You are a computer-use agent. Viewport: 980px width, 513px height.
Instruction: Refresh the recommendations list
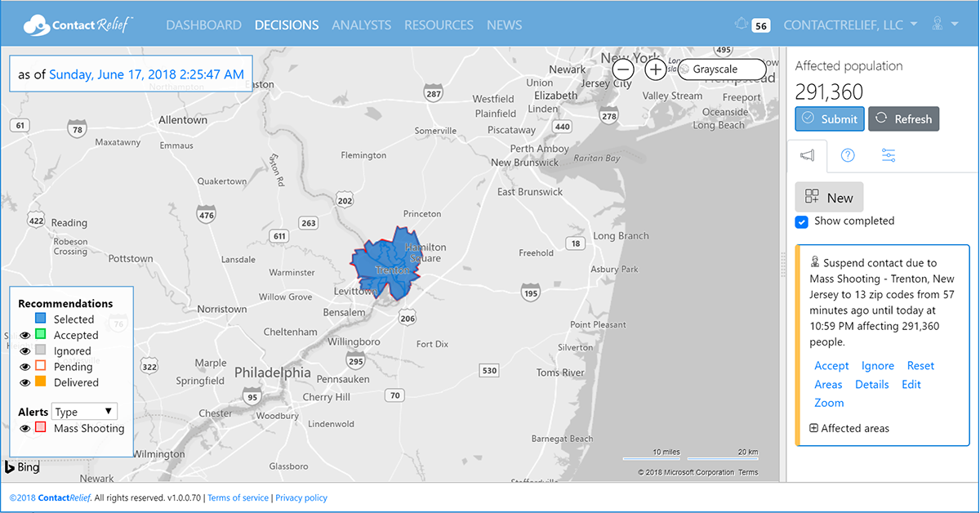(x=904, y=118)
